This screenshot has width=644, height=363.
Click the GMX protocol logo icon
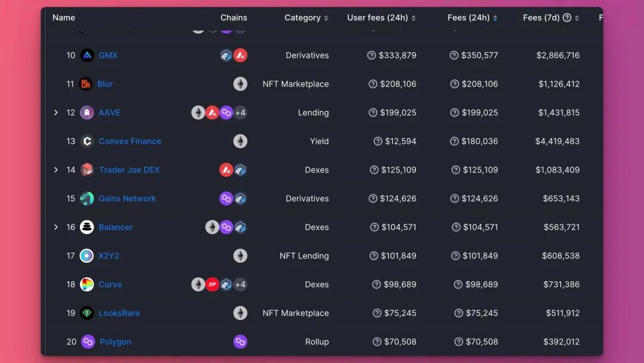(87, 55)
